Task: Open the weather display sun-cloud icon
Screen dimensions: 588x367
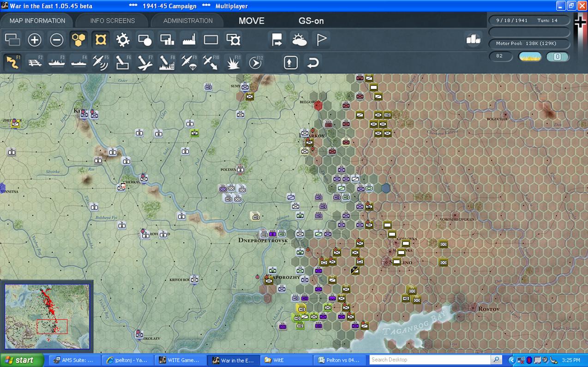Action: point(300,40)
